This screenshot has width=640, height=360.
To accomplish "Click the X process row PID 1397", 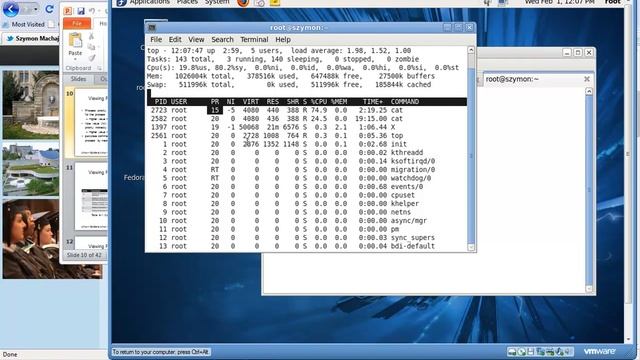I will tap(307, 127).
